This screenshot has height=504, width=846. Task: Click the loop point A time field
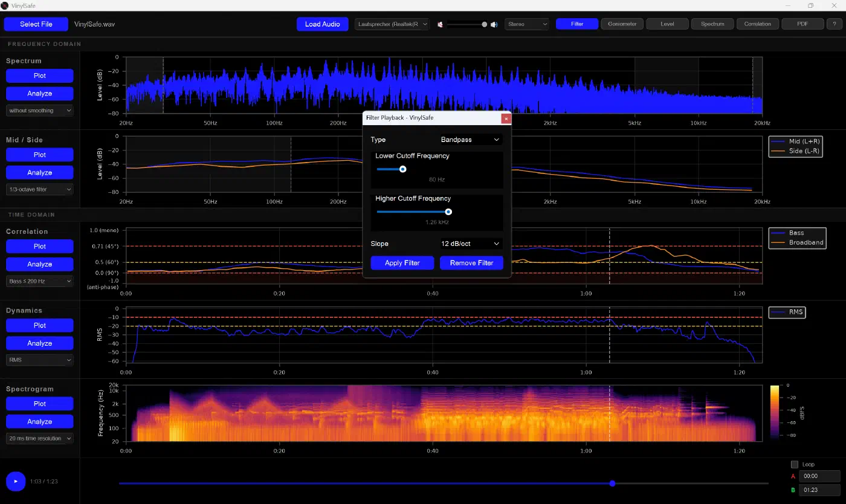[x=819, y=476]
